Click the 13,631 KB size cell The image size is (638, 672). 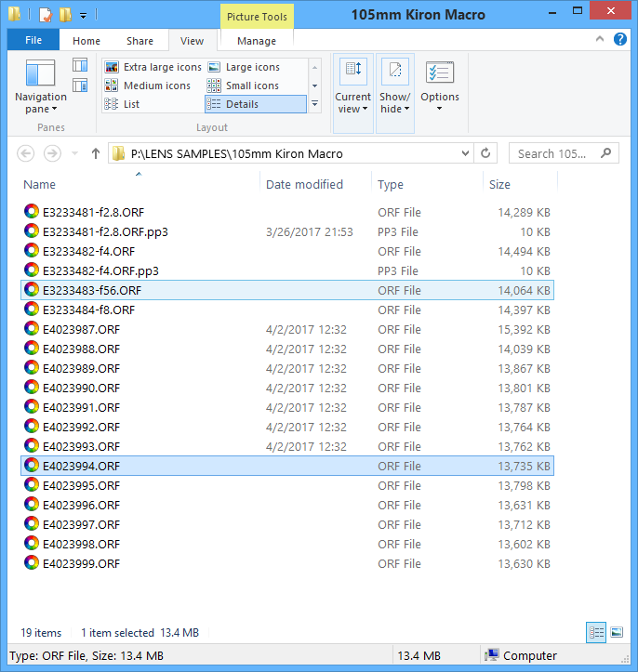tap(524, 506)
